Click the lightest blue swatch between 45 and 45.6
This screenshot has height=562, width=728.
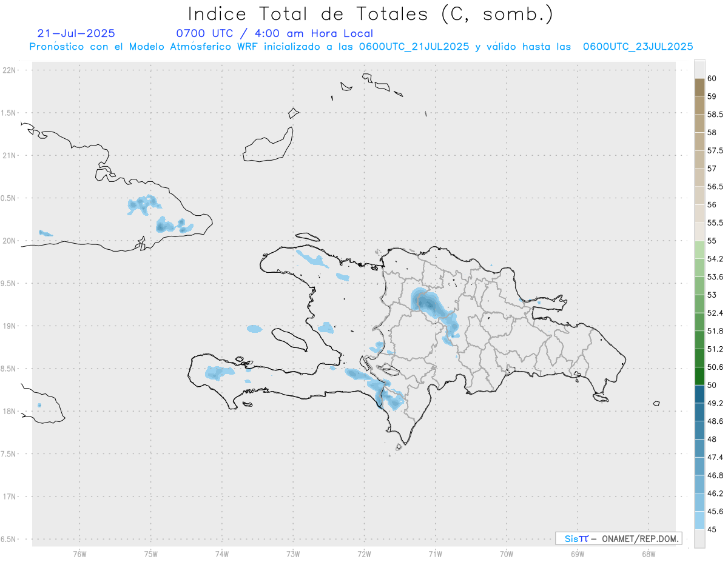[699, 521]
